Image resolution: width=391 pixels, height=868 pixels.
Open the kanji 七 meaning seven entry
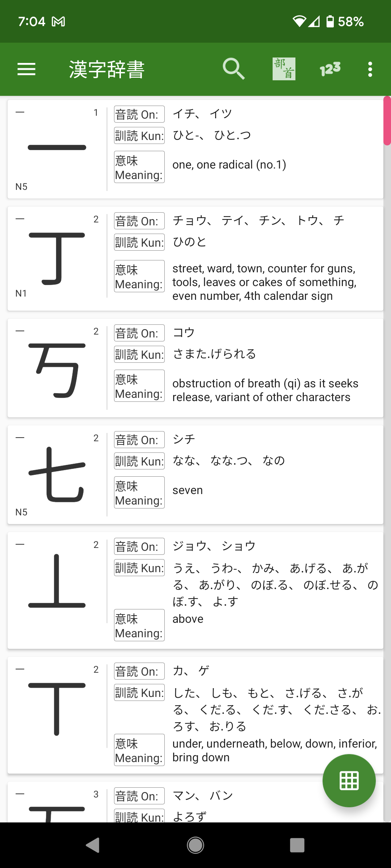[x=195, y=475]
